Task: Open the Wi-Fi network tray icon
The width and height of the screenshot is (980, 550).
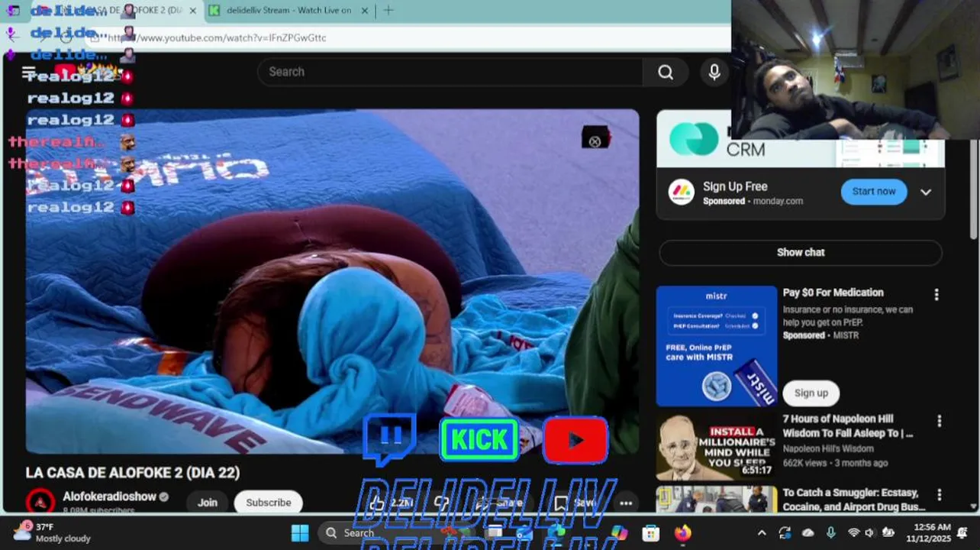Action: 853,532
